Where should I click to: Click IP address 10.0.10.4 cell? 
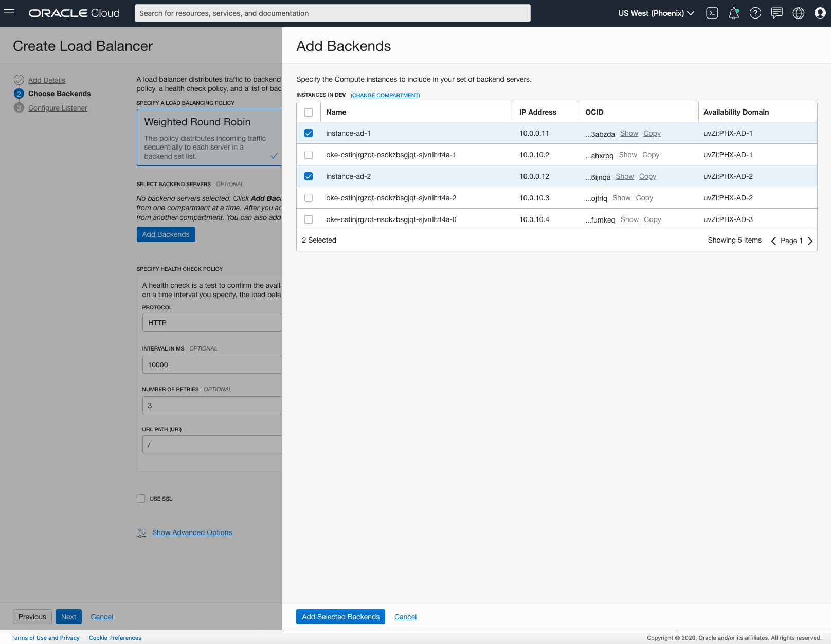click(534, 219)
